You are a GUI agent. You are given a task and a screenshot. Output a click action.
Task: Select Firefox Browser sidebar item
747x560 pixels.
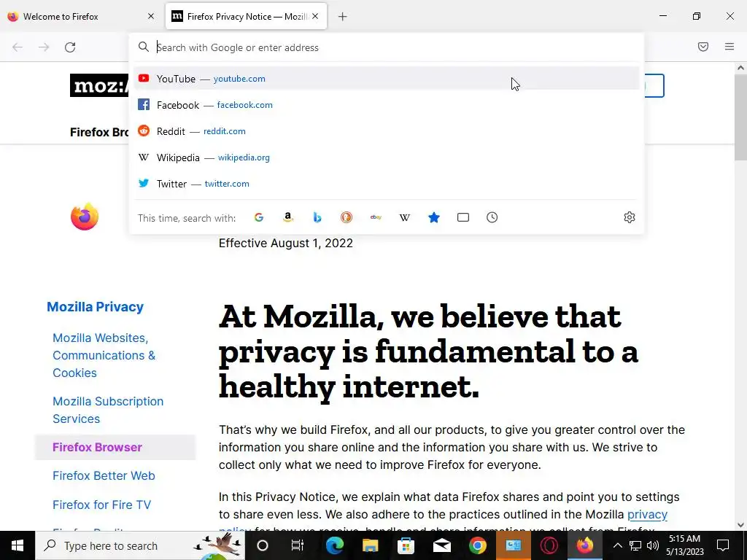click(x=115, y=447)
